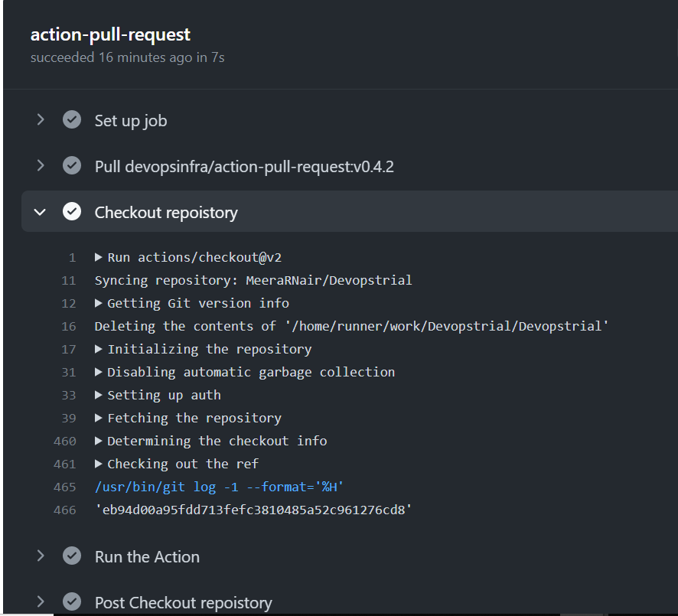Screen dimensions: 678x616
Task: Open the Setting up auth log group
Action: click(99, 395)
